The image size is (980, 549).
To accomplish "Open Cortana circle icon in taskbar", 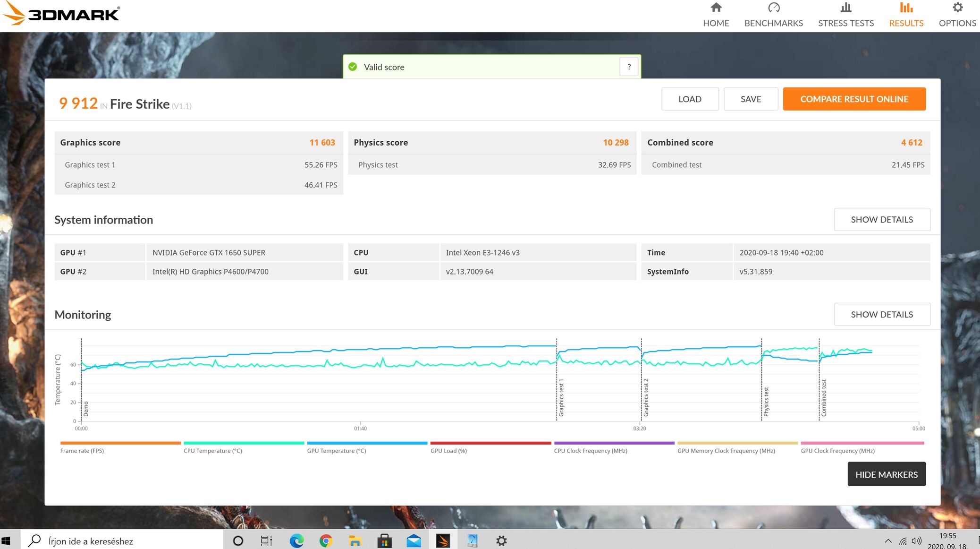I will coord(238,541).
